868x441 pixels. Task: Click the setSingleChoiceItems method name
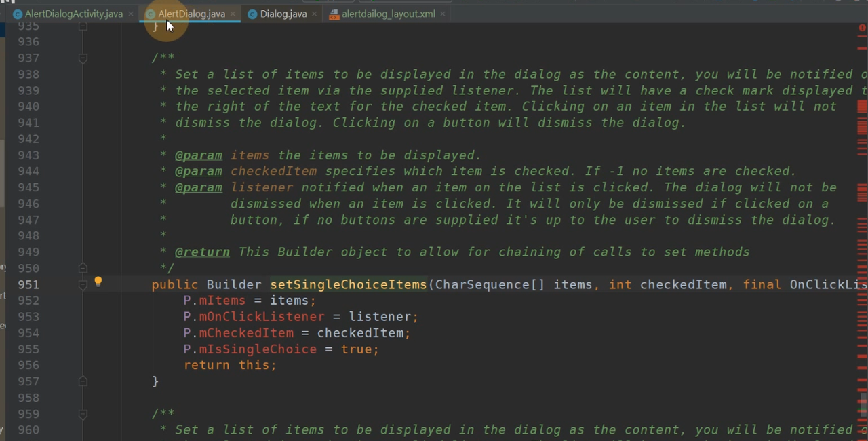(348, 284)
